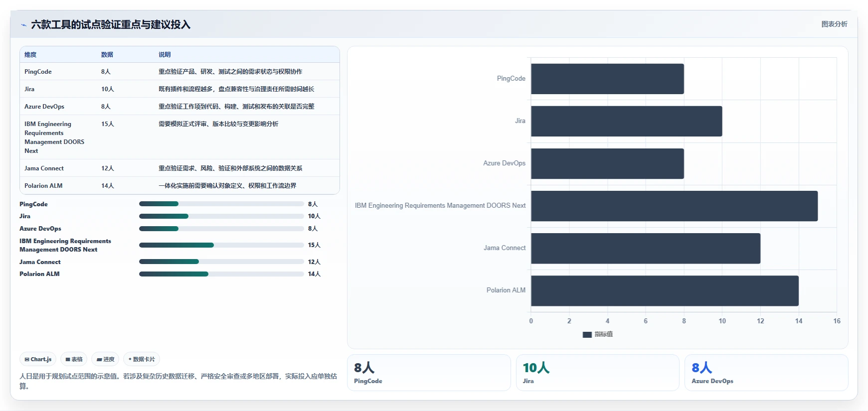
Task: Click the header icon before 六款工具 title
Action: pyautogui.click(x=23, y=24)
